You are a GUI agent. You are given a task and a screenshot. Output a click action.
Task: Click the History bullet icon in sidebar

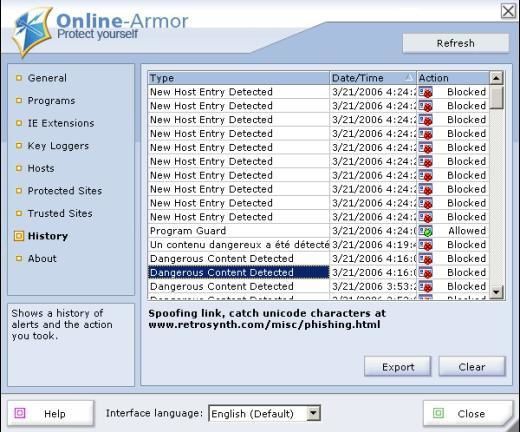pos(19,236)
